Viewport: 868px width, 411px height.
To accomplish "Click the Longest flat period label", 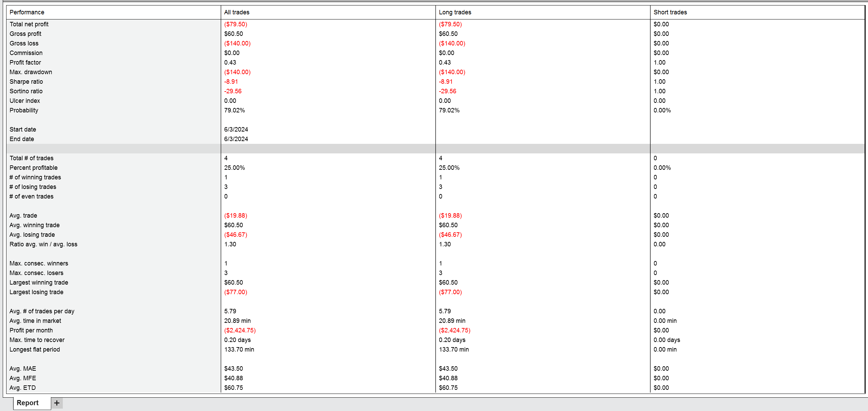I will 35,350.
